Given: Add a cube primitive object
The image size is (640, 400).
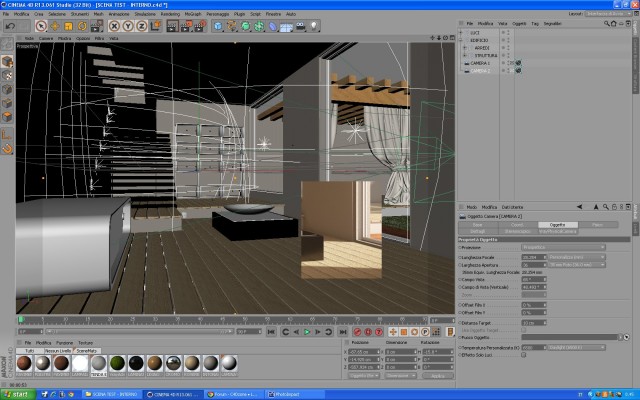Looking at the screenshot, I should [x=218, y=26].
